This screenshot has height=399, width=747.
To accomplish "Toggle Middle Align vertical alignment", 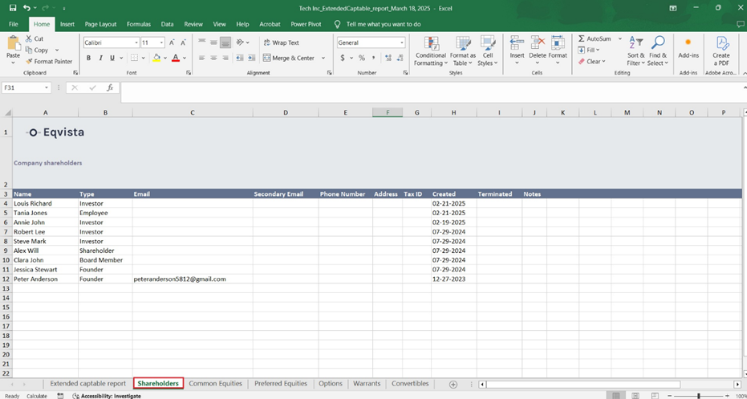I will click(213, 42).
